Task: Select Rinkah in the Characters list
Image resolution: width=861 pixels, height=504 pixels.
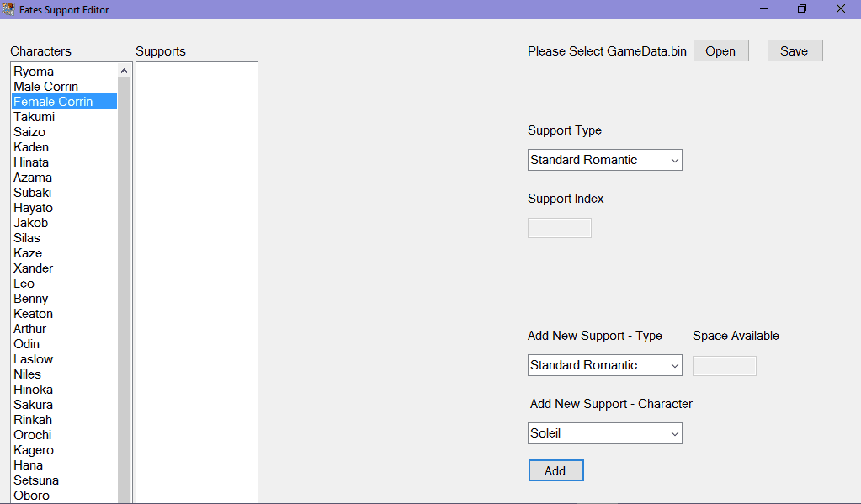Action: point(64,420)
